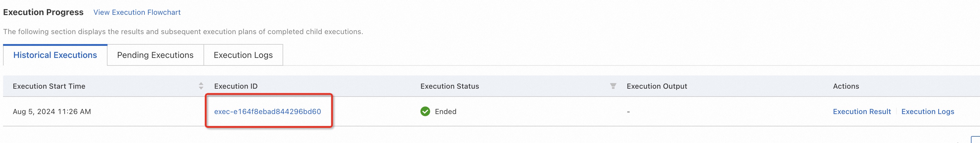Open execution exec-e164f8ebad844296bd60
Image resolution: width=980 pixels, height=143 pixels.
click(267, 112)
